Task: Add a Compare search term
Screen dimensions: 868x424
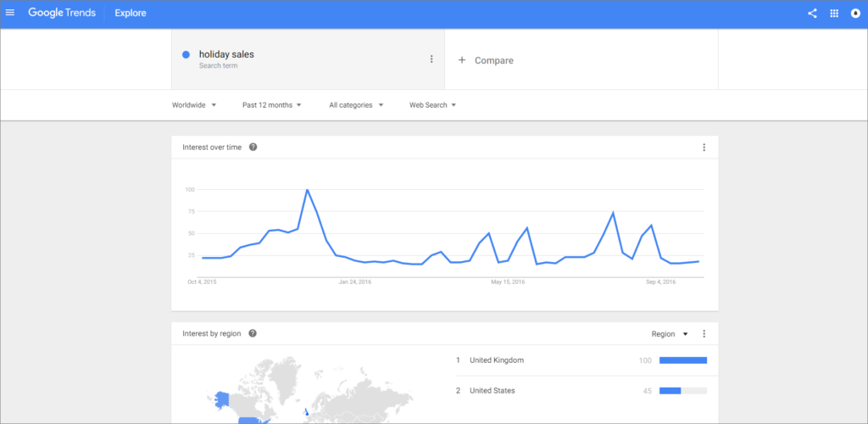Action: tap(486, 60)
